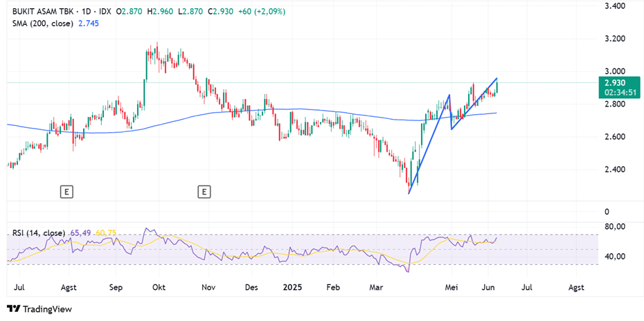Click the high price H2.960
Viewport: 644px width, 321px height.
161,12
